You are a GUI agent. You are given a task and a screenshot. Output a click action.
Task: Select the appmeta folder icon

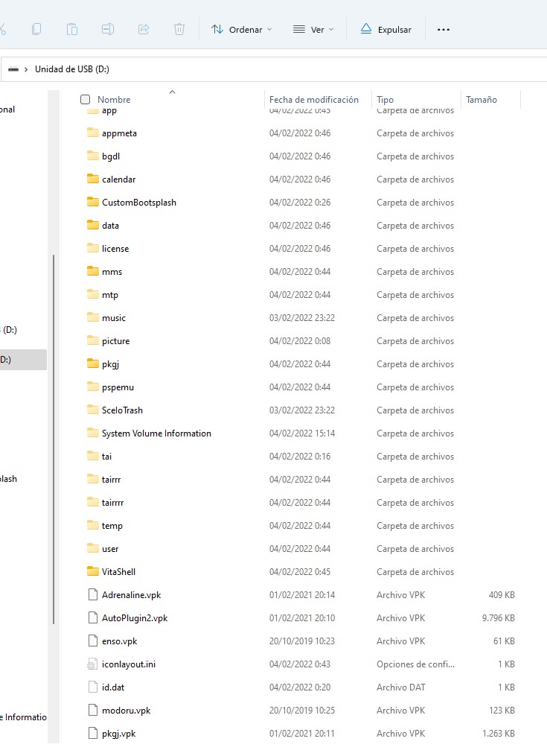92,133
